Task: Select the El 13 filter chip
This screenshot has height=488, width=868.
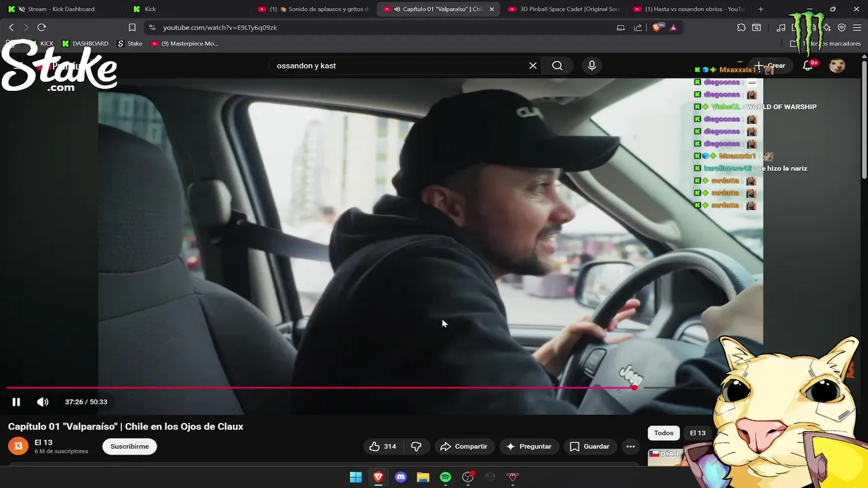Action: [x=698, y=433]
